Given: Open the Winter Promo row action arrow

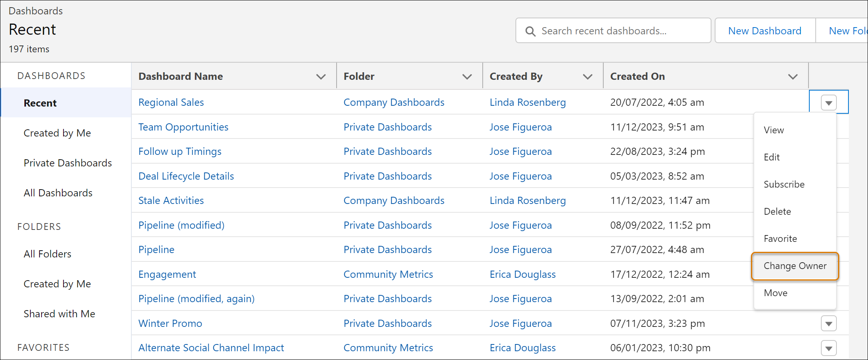Looking at the screenshot, I should point(829,324).
